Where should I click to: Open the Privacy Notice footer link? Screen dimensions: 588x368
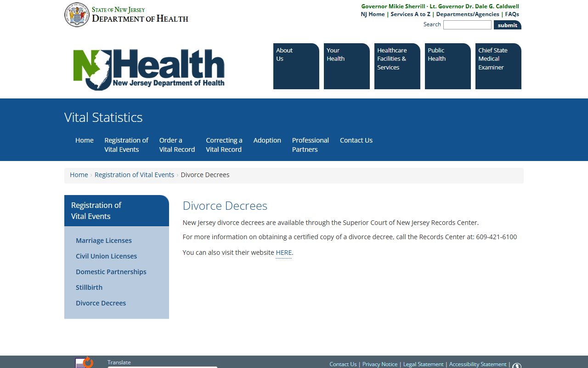(380, 364)
